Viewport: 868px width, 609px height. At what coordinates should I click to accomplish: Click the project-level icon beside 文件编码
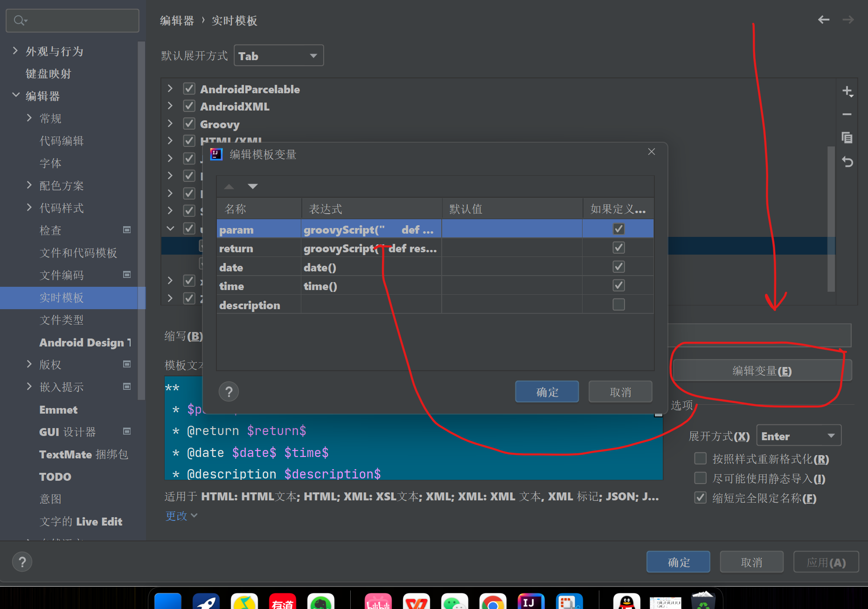pyautogui.click(x=127, y=275)
